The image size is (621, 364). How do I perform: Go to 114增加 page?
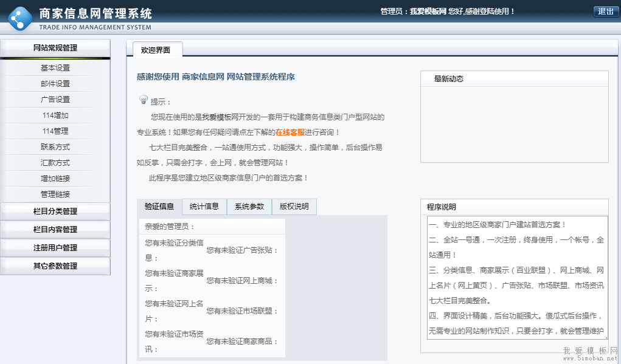[x=55, y=115]
